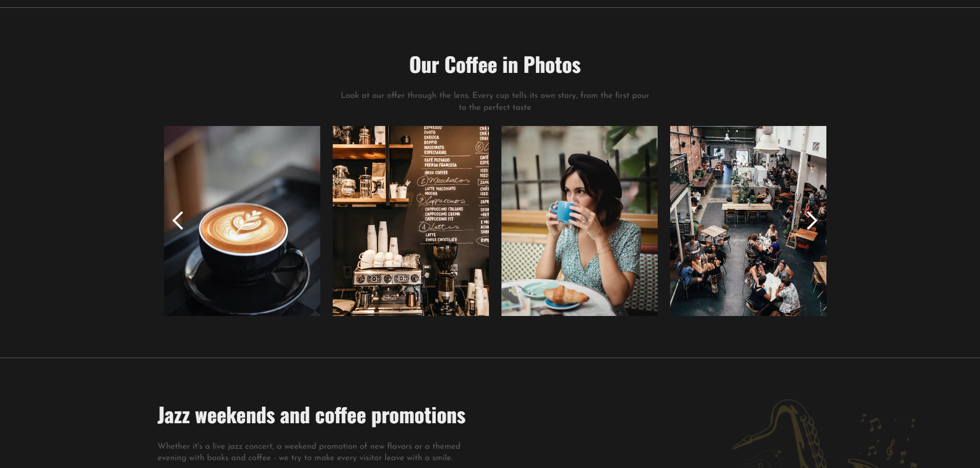This screenshot has width=980, height=468.
Task: Open the chalkboard menu espresso machine photo
Action: click(411, 221)
